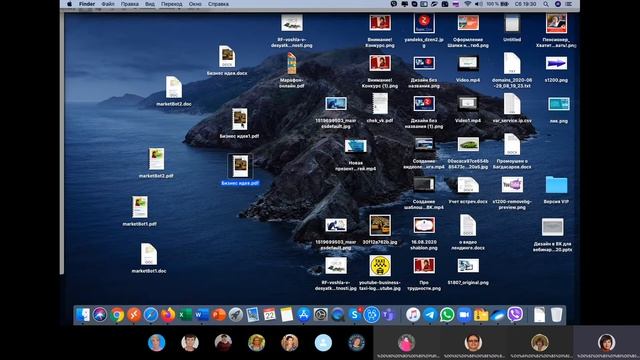Open Finder from the Dock
The height and width of the screenshot is (360, 640).
coord(83,315)
